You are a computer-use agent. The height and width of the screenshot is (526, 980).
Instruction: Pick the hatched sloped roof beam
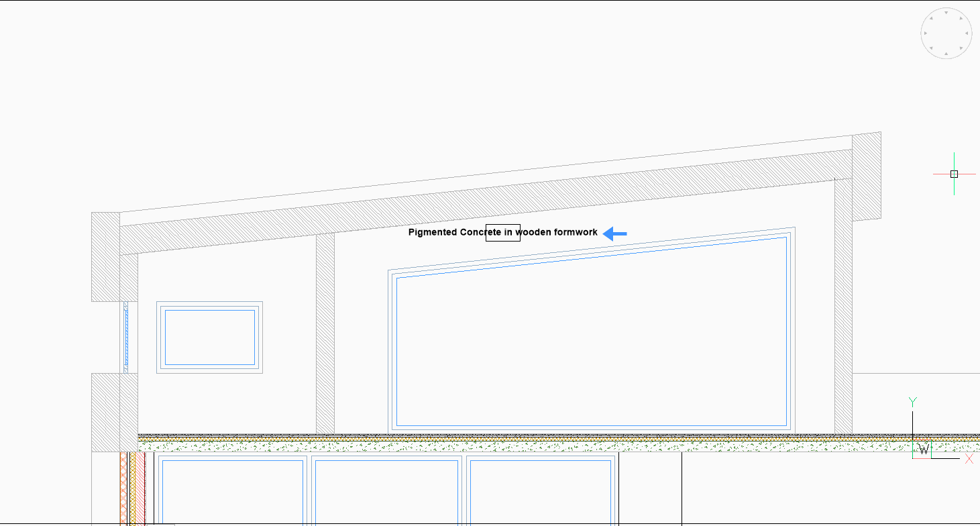pos(483,201)
